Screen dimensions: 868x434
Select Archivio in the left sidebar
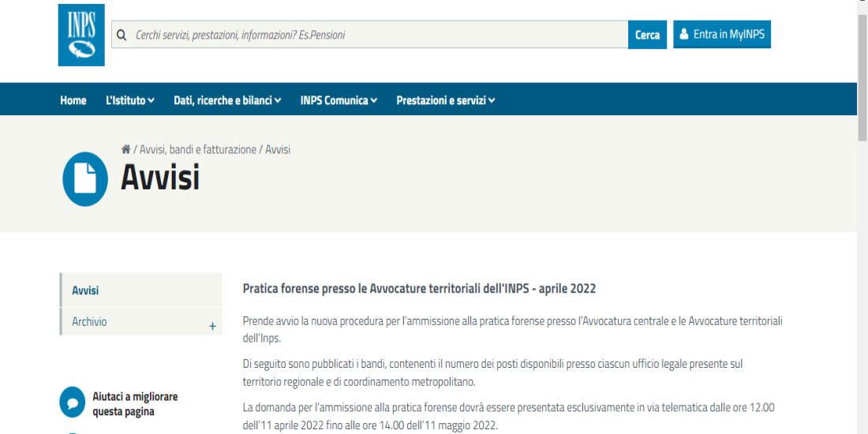(140, 322)
